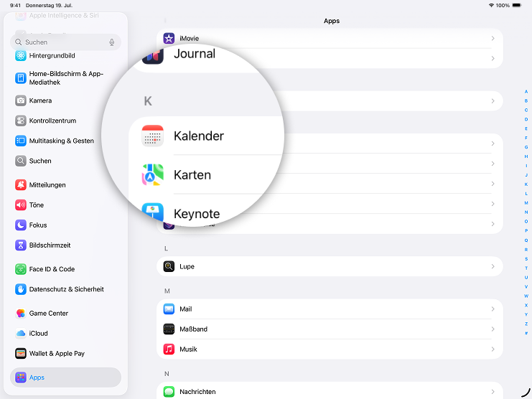The width and height of the screenshot is (532, 399).
Task: Open the Maßband app icon
Action: [169, 329]
